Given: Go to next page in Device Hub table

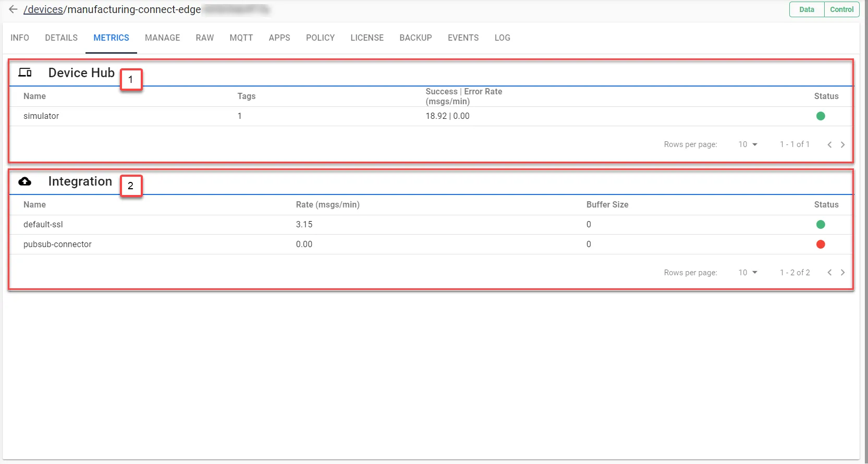Looking at the screenshot, I should pos(843,144).
